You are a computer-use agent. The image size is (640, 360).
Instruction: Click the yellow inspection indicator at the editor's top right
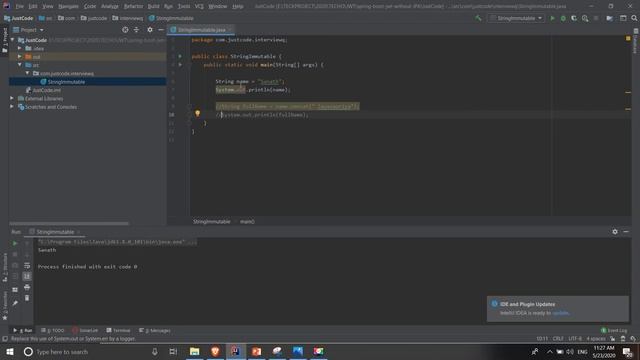[628, 38]
